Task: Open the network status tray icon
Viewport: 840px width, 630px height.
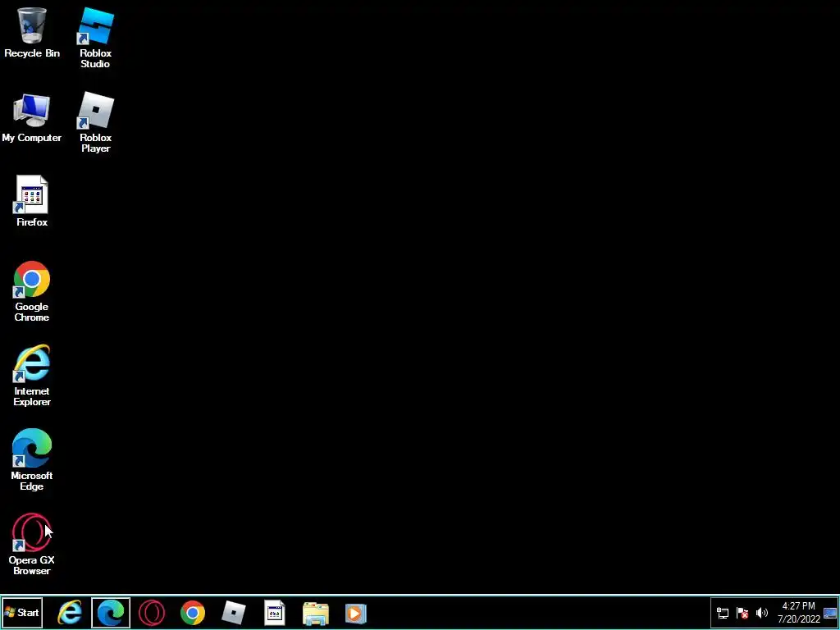Action: [x=723, y=613]
